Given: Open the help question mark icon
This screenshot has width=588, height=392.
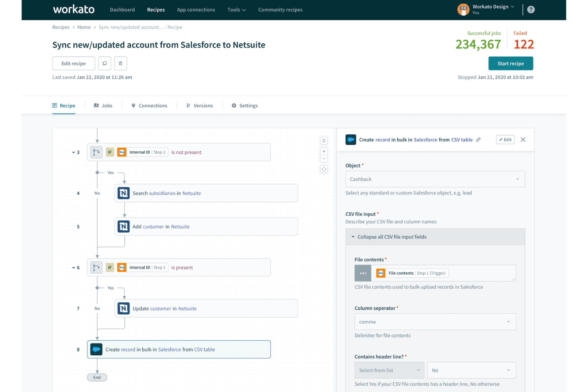Looking at the screenshot, I should [x=531, y=10].
